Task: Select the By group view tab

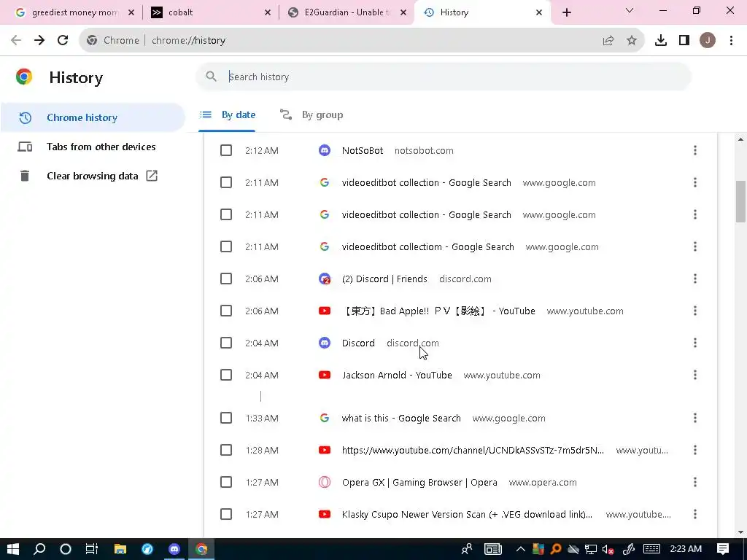Action: click(311, 115)
